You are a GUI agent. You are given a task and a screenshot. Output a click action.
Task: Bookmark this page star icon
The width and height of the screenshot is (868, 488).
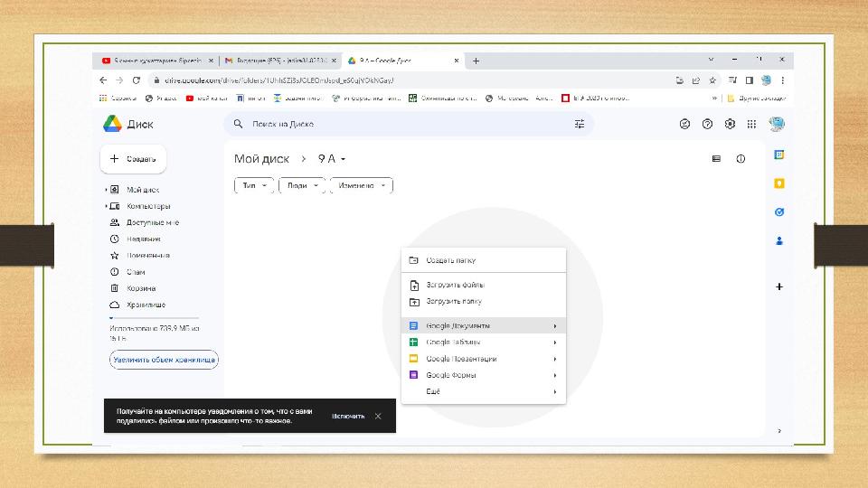(x=712, y=80)
